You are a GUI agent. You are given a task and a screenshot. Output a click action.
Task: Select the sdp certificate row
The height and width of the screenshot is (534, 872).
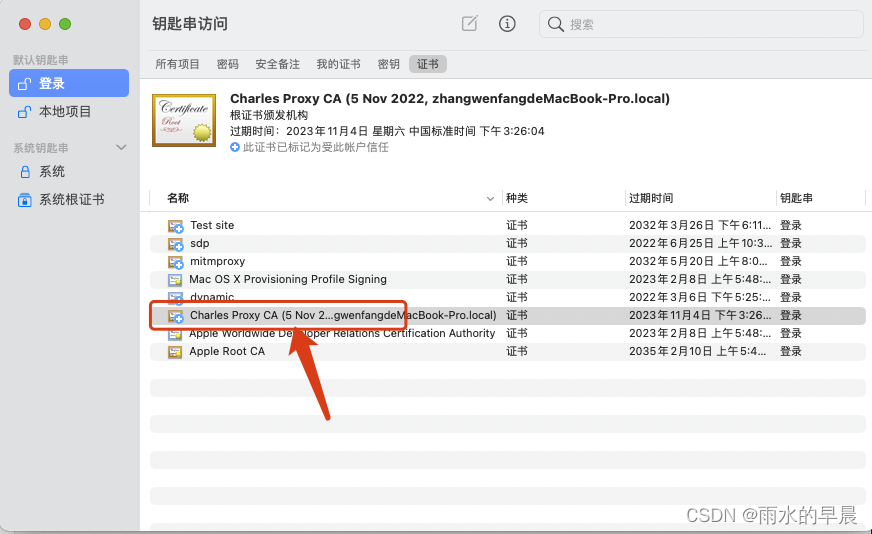click(x=508, y=243)
